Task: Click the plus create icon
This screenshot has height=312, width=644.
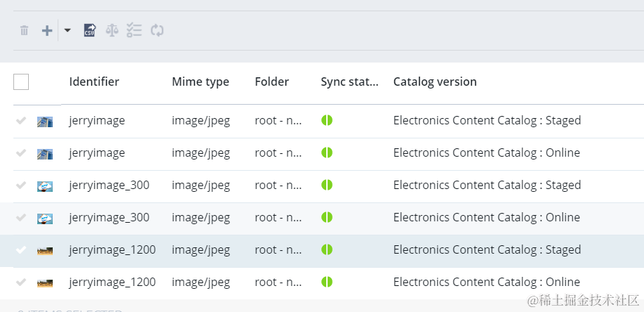Action: [x=47, y=30]
